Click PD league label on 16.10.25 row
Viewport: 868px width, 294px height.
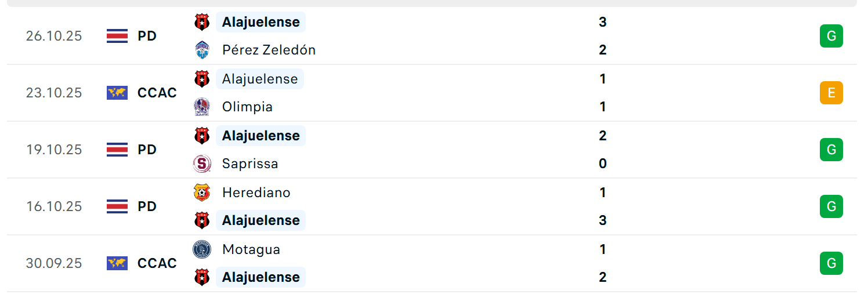point(147,206)
